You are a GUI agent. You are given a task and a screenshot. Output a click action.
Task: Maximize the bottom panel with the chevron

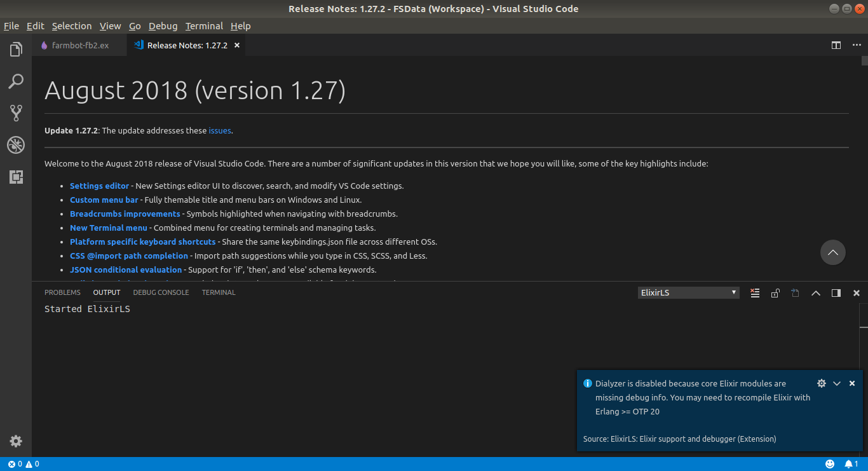point(816,293)
